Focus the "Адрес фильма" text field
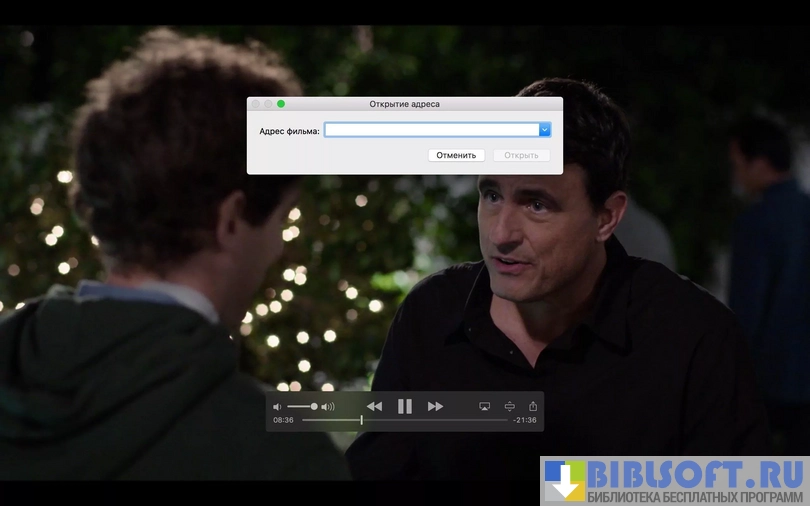Image resolution: width=810 pixels, height=506 pixels. (x=430, y=129)
